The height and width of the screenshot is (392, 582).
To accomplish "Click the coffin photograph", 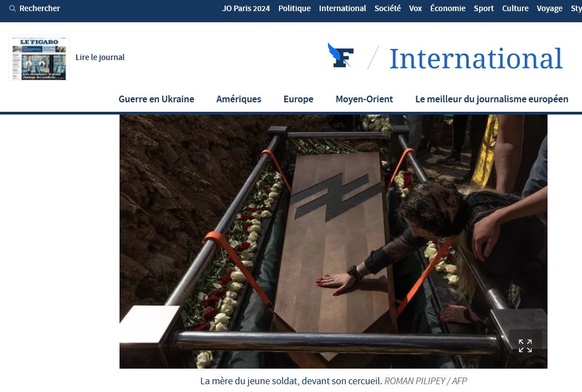I will click(x=334, y=241).
